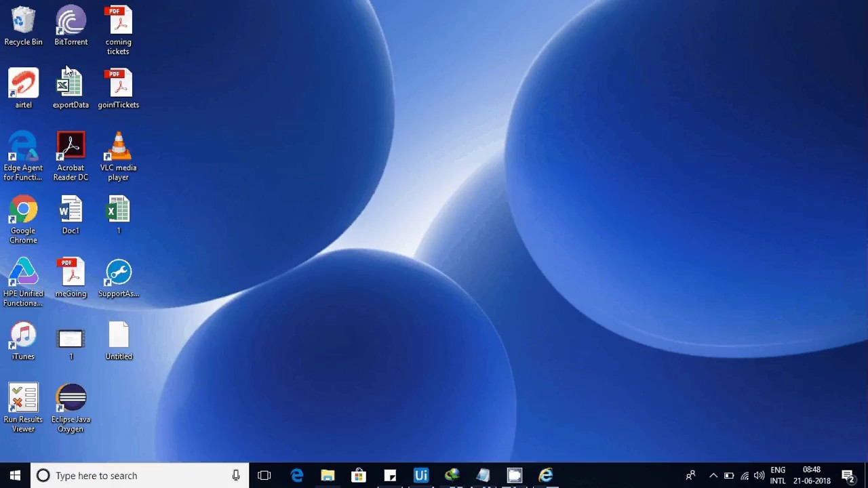Show hidden system tray icons
The image size is (868, 488).
pyautogui.click(x=713, y=475)
